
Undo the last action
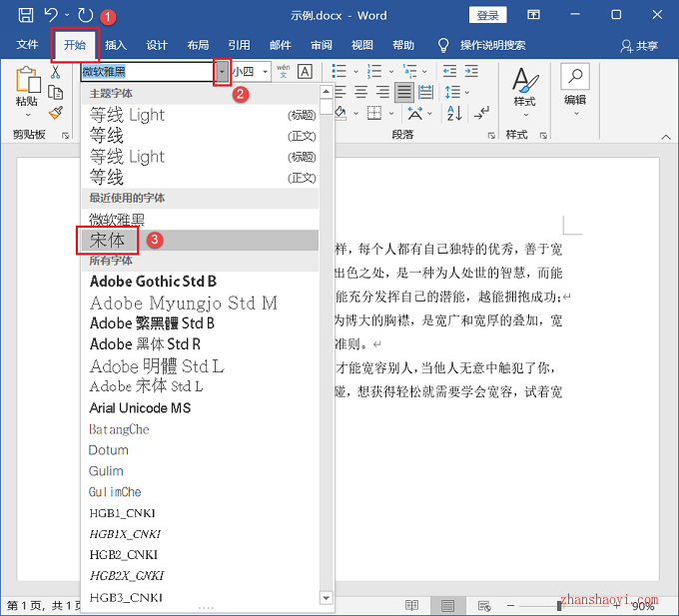[51, 15]
